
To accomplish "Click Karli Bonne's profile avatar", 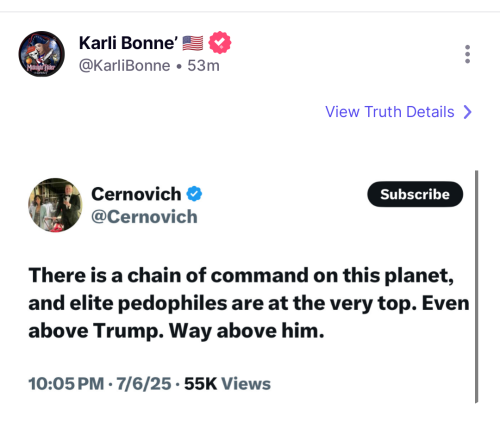I will [x=41, y=54].
